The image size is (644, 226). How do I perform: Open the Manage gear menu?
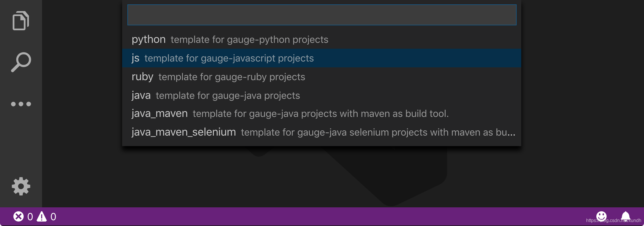pos(21,186)
